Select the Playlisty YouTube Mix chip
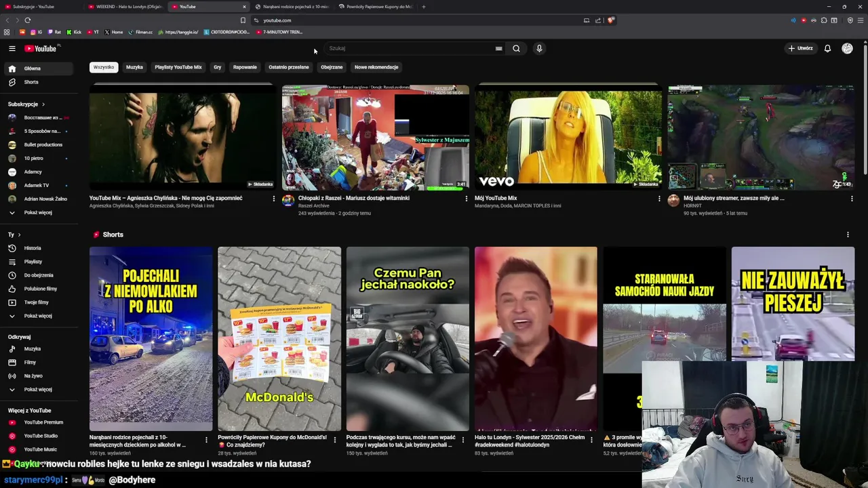Screen dimensions: 868x488 (178, 67)
